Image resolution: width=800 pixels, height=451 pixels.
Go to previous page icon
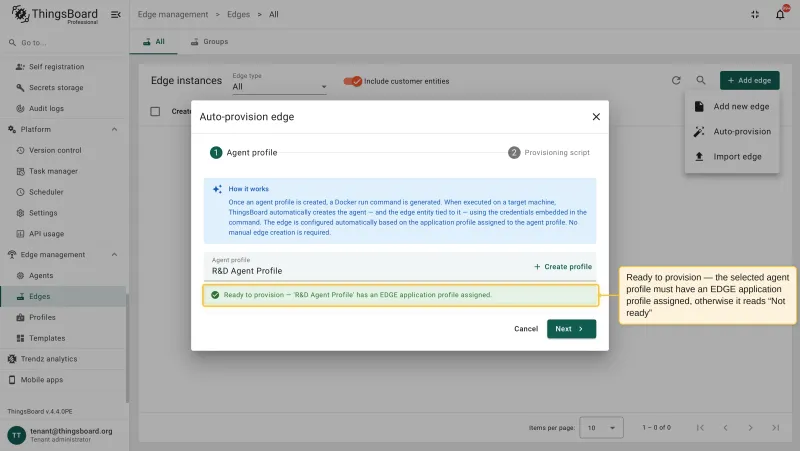(725, 428)
